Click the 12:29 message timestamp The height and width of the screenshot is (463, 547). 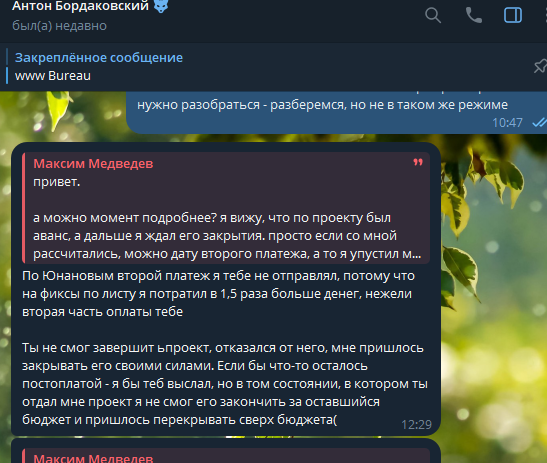416,425
